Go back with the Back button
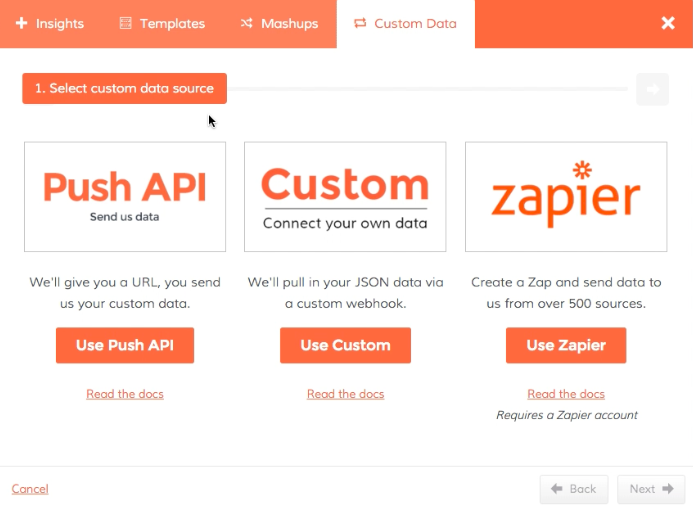This screenshot has width=693, height=508. click(574, 489)
